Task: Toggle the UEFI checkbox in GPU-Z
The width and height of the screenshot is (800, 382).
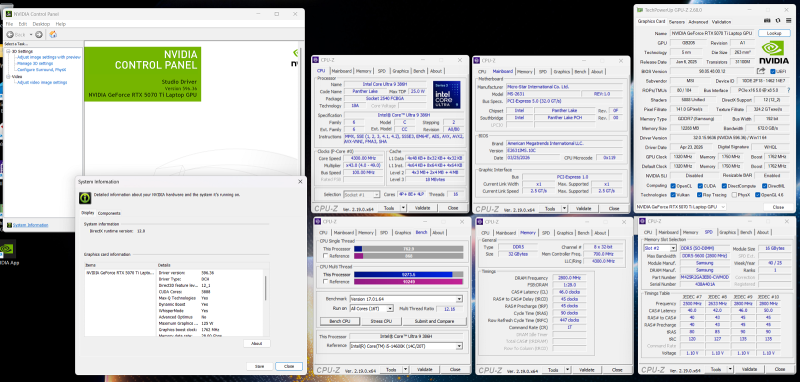Action: click(772, 71)
